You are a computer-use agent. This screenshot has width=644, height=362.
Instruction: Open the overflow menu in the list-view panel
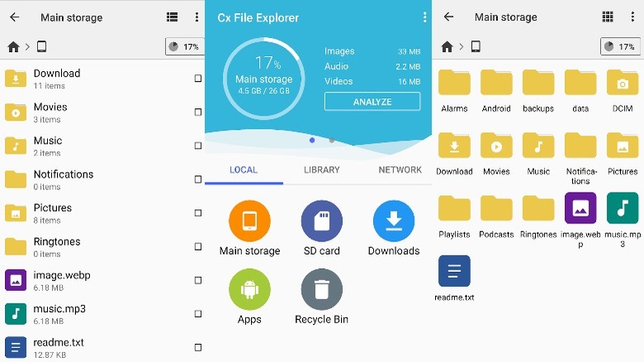tap(197, 17)
